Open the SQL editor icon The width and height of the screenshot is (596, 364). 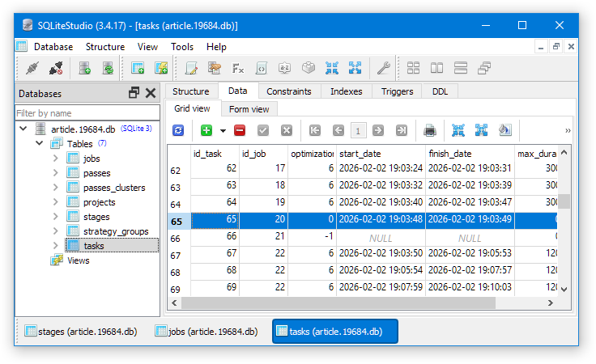point(191,68)
